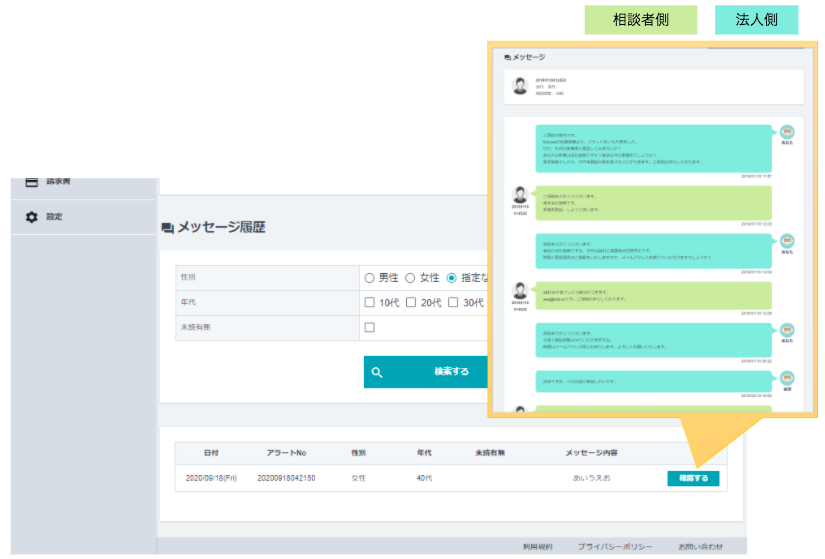825x559 pixels.
Task: Click chat icon beside メッセージ popup title
Action: pyautogui.click(x=508, y=58)
